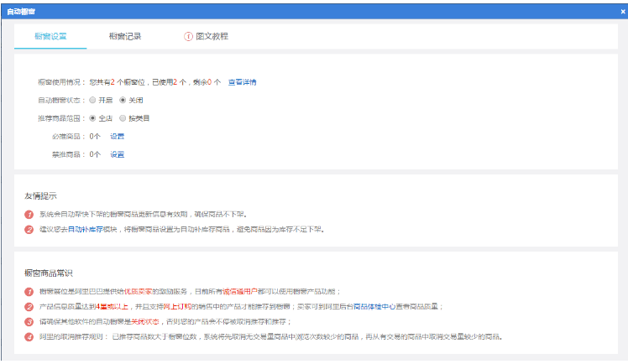Screen dimensions: 628x364
Task: Open the 图文教程 tab label
Action: pos(212,37)
